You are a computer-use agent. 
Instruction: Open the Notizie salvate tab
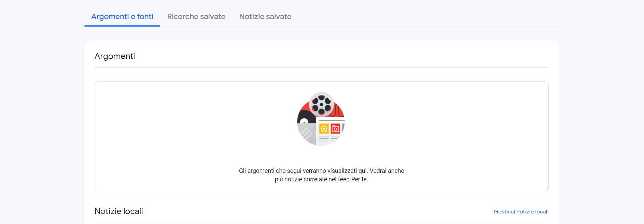[265, 16]
